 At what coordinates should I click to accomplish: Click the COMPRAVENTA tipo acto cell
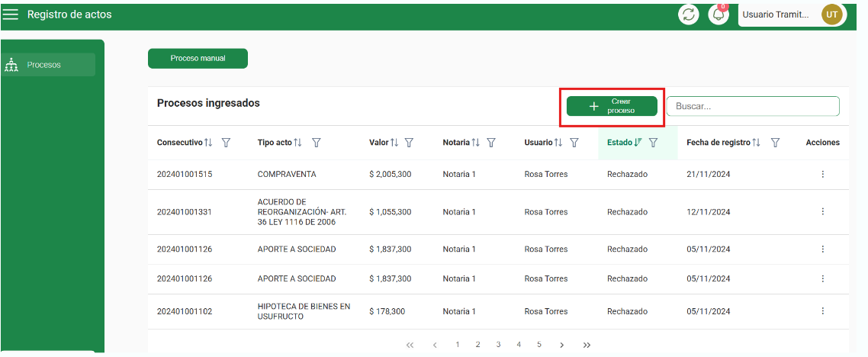[x=287, y=175]
